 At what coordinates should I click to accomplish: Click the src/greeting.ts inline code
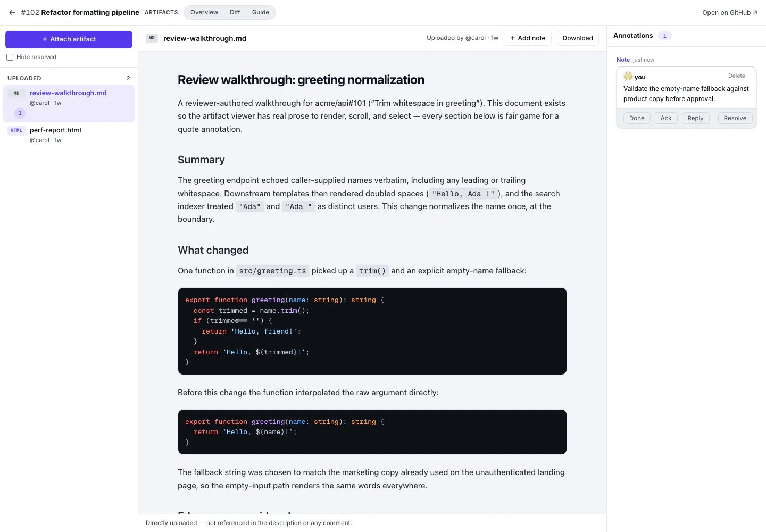(272, 271)
